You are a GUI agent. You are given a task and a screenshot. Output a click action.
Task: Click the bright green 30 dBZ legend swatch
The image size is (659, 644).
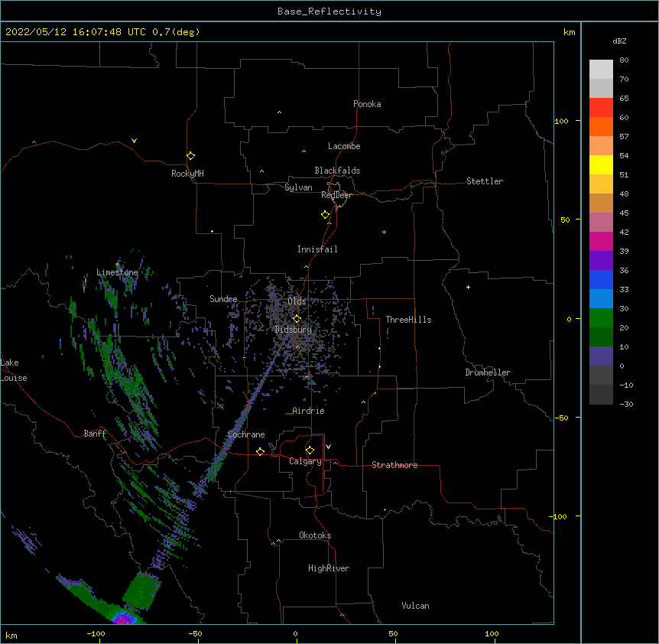(601, 318)
